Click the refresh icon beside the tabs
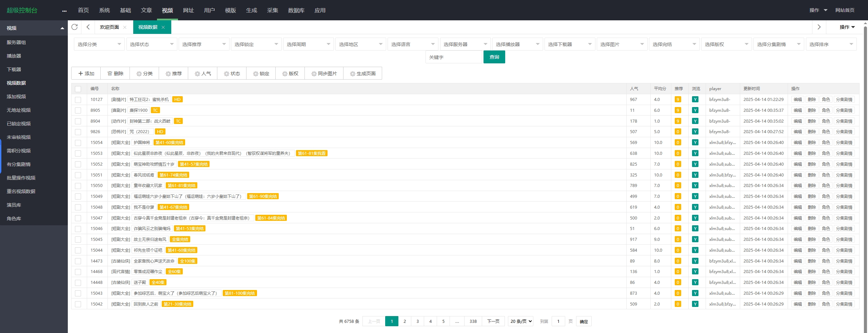The width and height of the screenshot is (868, 333). tap(75, 27)
